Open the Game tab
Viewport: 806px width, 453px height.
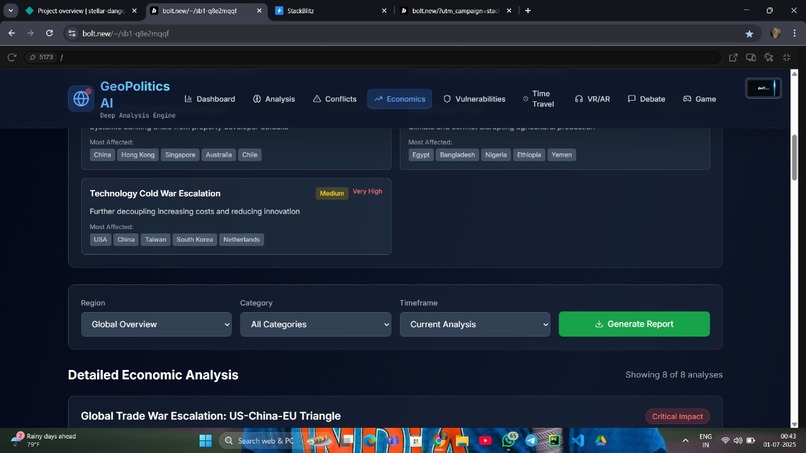click(x=700, y=99)
